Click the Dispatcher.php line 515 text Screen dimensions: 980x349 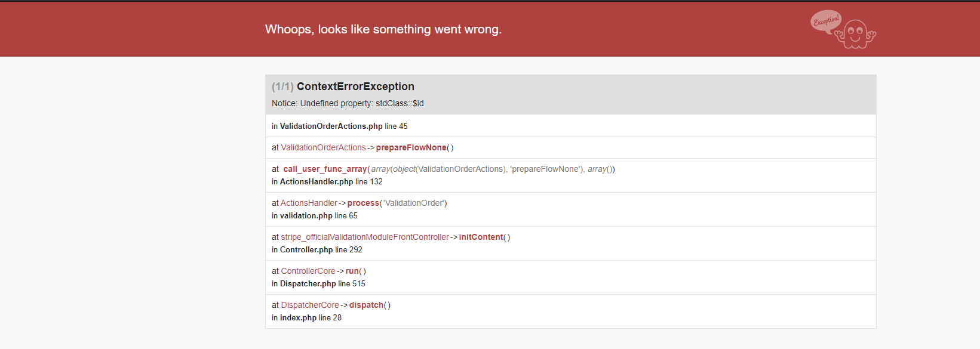[318, 283]
